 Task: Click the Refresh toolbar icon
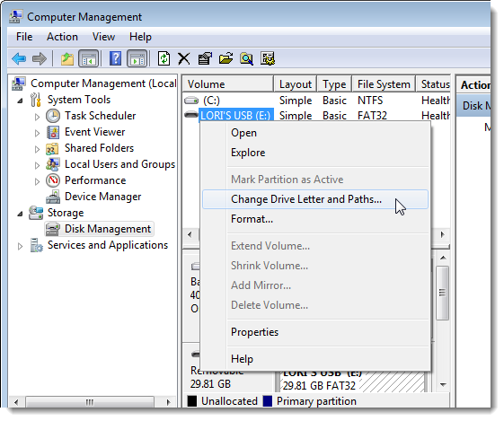tap(164, 58)
